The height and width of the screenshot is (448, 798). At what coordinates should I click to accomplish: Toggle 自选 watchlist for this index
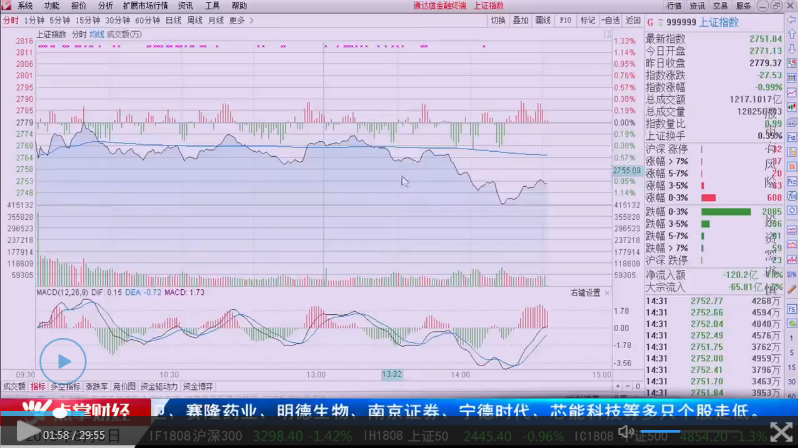[610, 20]
